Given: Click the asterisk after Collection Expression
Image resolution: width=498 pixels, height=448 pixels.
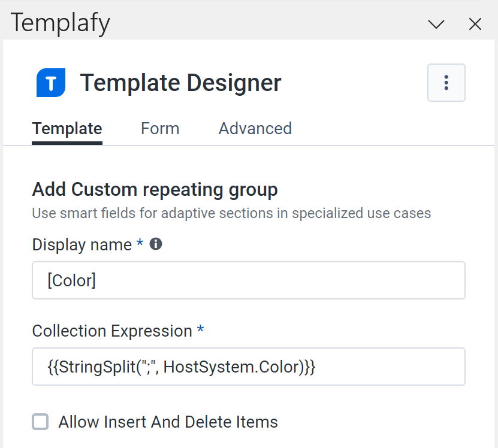Looking at the screenshot, I should (x=201, y=330).
